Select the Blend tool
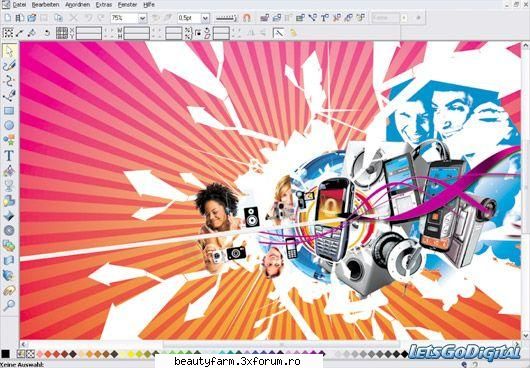The image size is (530, 368). pyautogui.click(x=9, y=246)
